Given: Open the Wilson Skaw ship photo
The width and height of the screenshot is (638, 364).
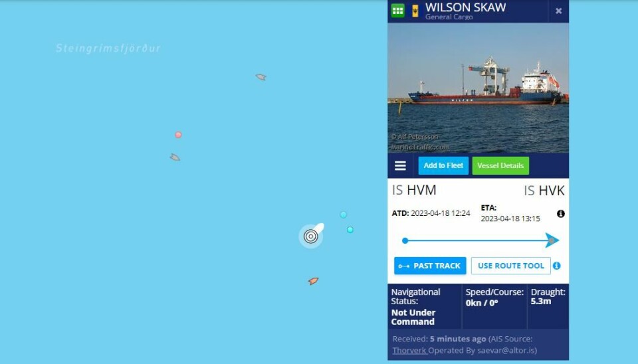Looking at the screenshot, I should (x=478, y=88).
